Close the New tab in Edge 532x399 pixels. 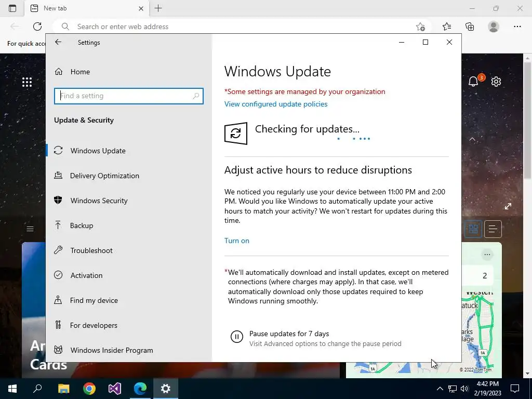click(141, 8)
